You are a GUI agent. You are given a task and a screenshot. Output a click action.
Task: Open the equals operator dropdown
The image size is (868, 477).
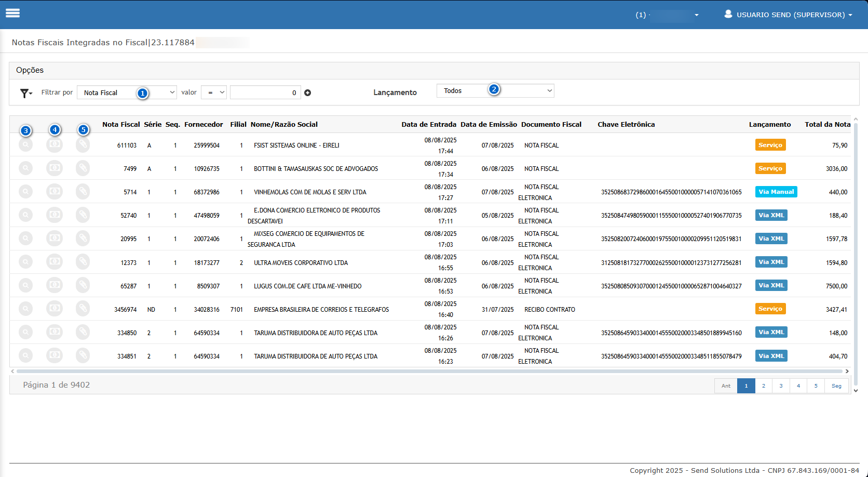[x=214, y=92]
